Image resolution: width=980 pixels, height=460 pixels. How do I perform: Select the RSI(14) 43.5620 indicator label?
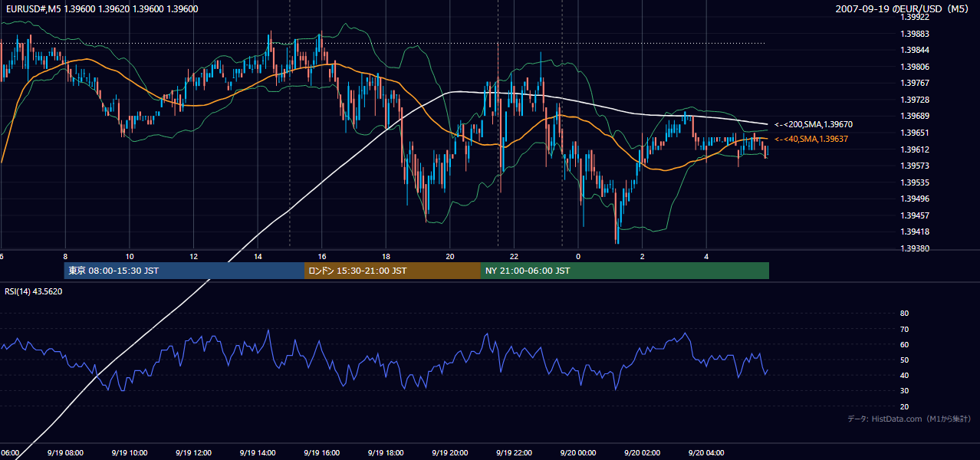point(34,291)
